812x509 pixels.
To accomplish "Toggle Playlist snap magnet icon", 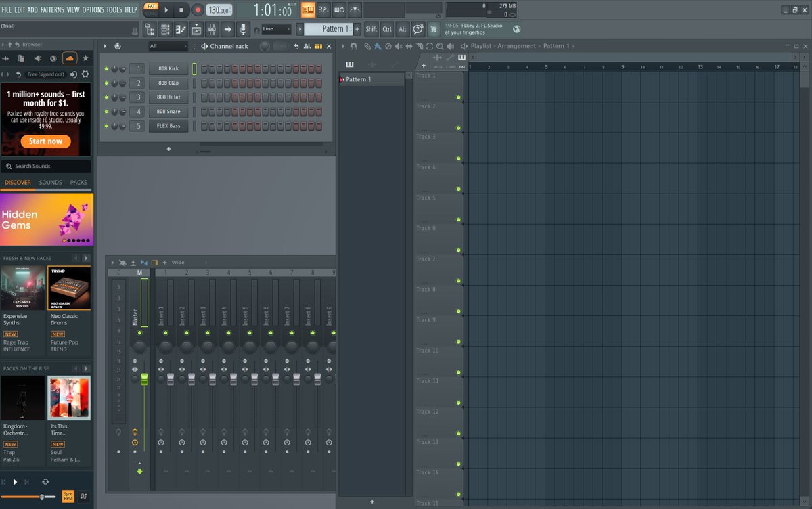I will [x=353, y=46].
